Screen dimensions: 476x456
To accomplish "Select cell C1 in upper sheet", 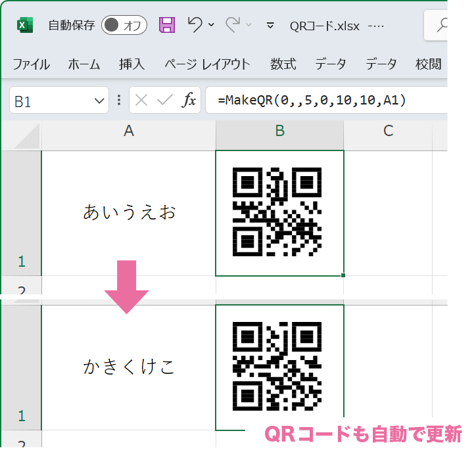I will [x=388, y=214].
